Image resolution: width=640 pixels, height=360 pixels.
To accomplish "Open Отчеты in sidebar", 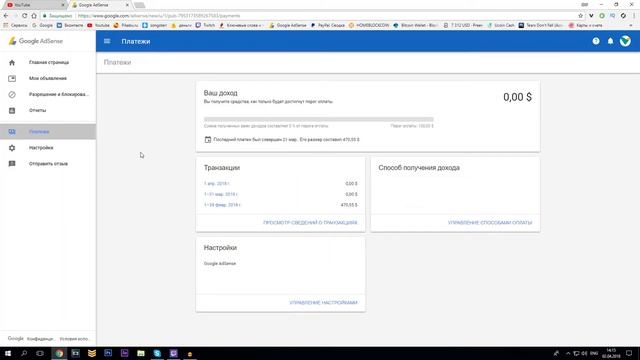I will click(38, 111).
